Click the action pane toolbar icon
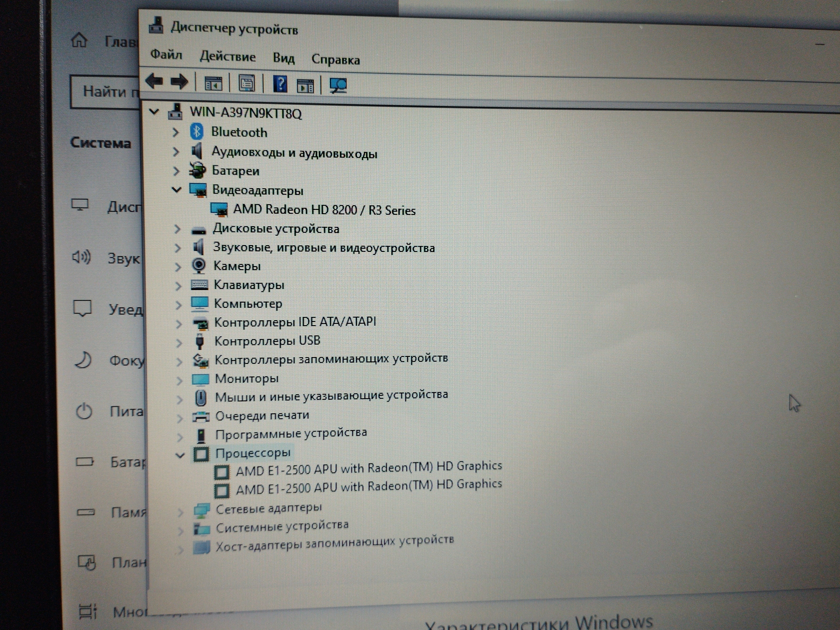 [305, 85]
